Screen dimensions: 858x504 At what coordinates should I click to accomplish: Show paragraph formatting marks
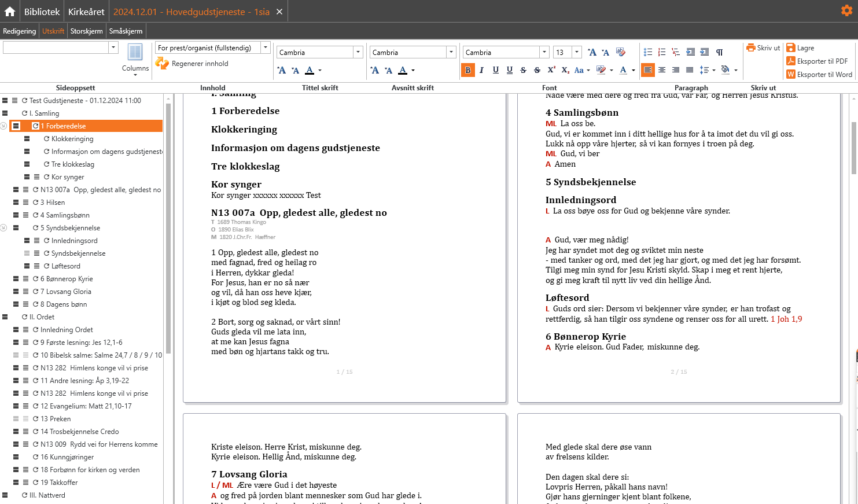tap(719, 52)
